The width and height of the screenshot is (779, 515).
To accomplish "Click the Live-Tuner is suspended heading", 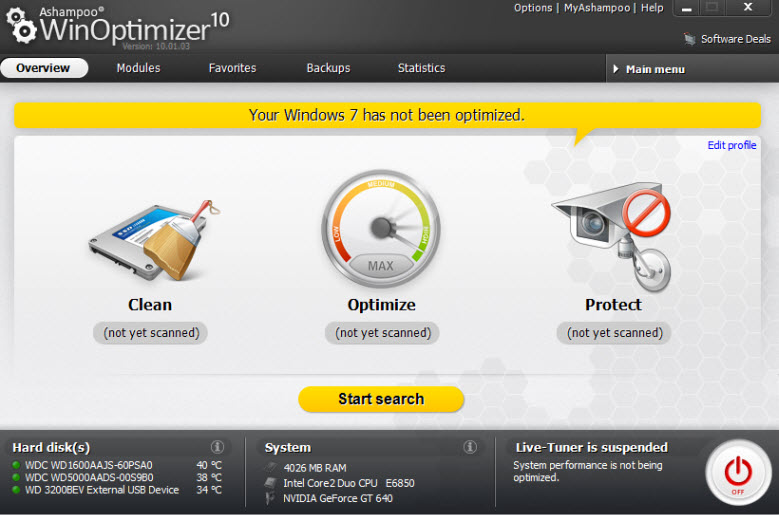I will coord(592,447).
